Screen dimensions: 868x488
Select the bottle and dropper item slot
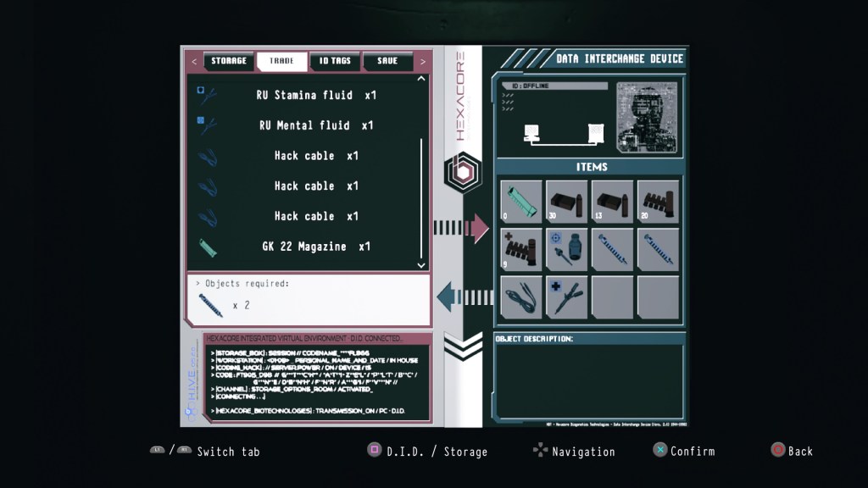click(567, 250)
